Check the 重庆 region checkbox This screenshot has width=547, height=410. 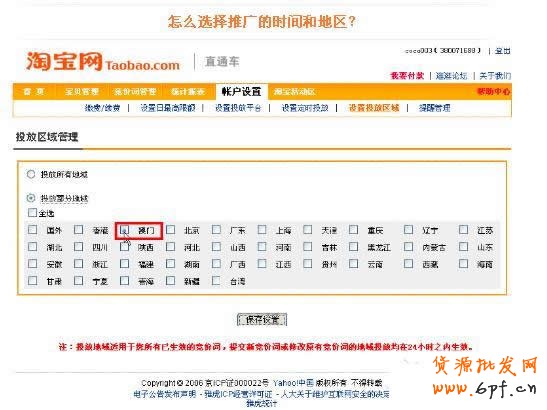pos(353,230)
